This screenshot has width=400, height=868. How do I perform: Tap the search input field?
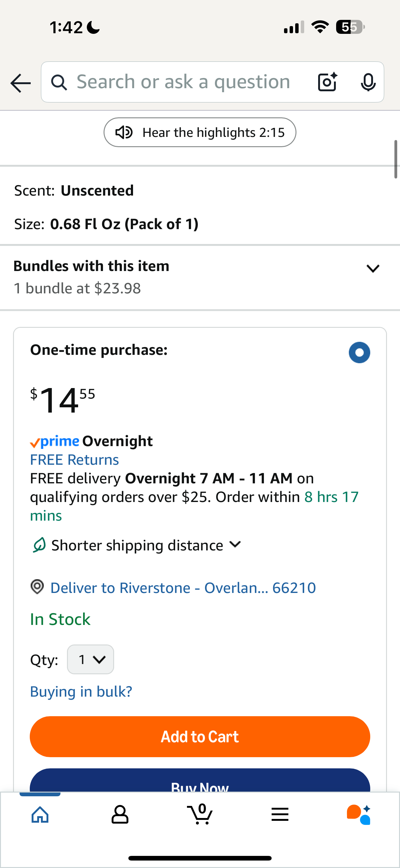pyautogui.click(x=184, y=82)
